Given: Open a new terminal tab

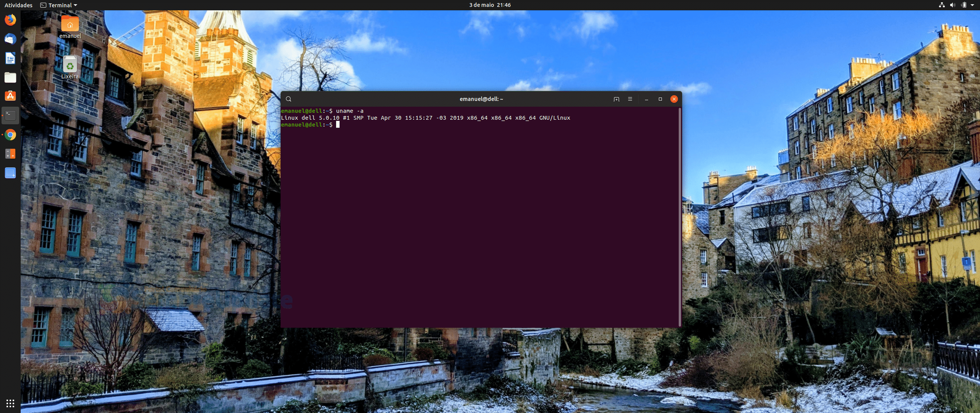Looking at the screenshot, I should coord(616,99).
